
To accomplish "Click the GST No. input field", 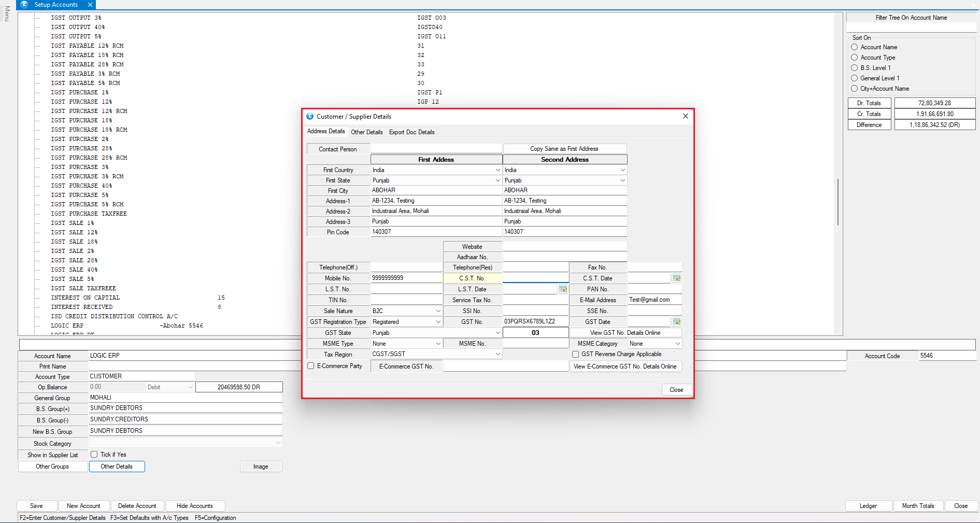I will (x=535, y=322).
